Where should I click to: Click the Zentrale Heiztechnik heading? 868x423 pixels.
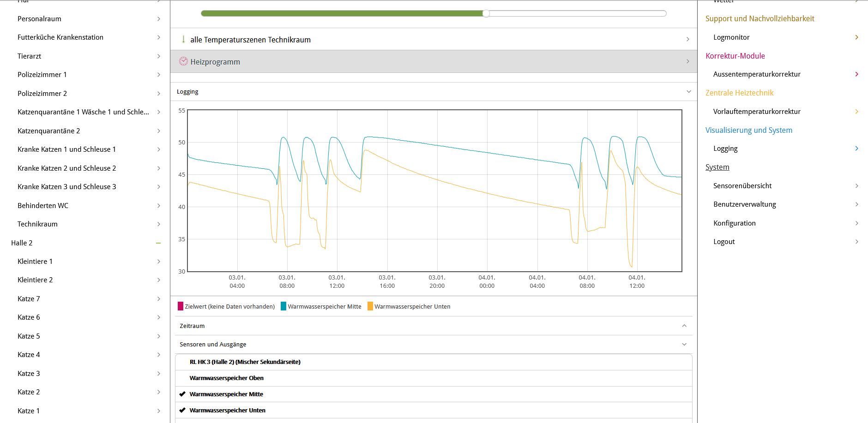pos(739,93)
